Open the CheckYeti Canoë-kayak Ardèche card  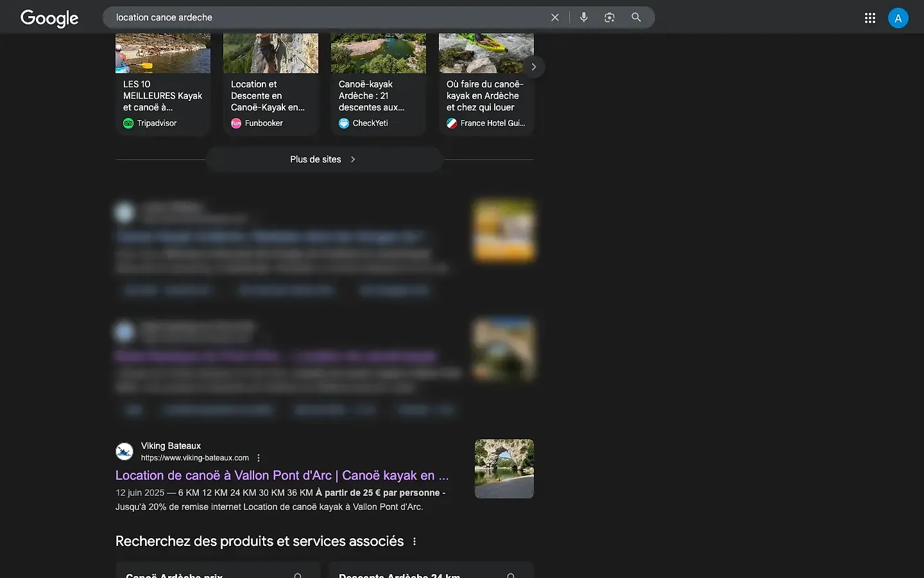pyautogui.click(x=379, y=84)
